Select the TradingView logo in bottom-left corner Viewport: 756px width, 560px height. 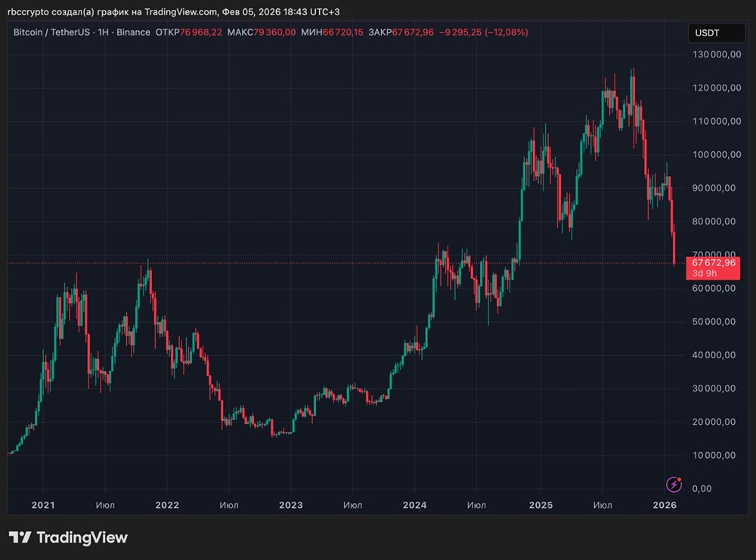click(68, 537)
